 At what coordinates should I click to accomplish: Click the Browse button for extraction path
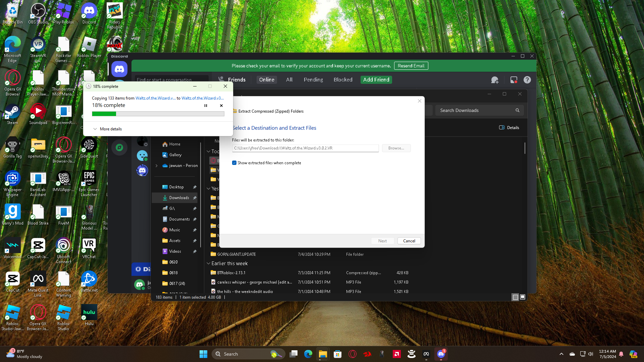click(x=396, y=148)
